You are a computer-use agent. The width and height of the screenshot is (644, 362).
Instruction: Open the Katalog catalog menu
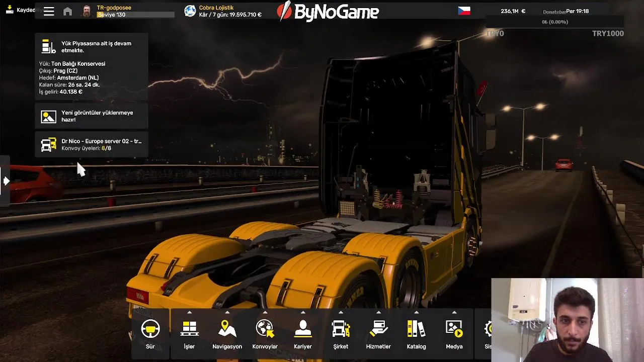[416, 334]
